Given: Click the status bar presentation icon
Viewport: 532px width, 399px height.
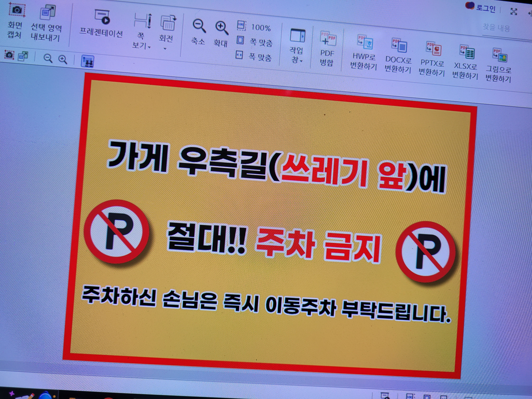Looking at the screenshot, I should (385, 396).
